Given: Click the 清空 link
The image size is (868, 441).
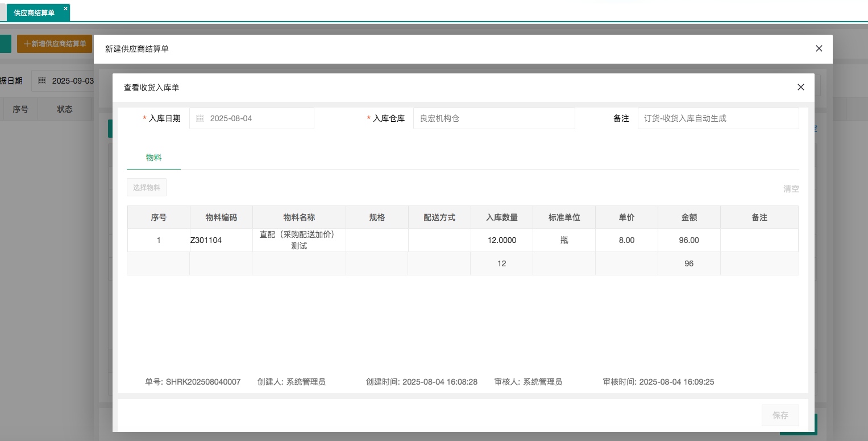Looking at the screenshot, I should point(791,189).
